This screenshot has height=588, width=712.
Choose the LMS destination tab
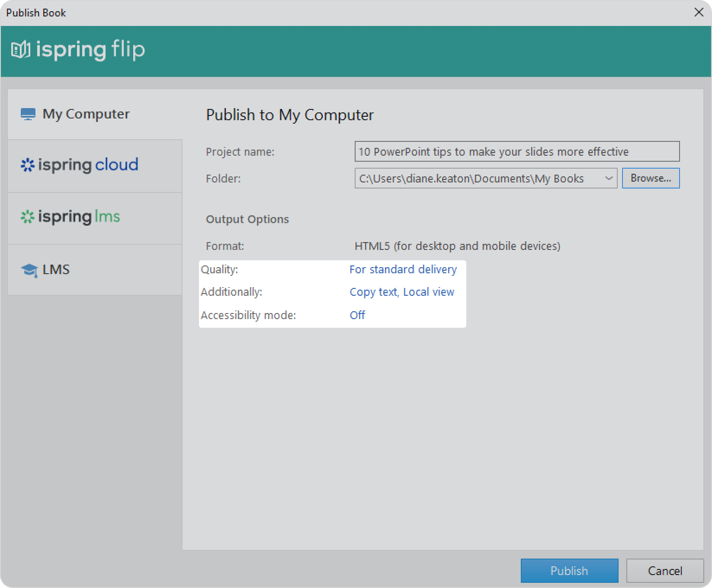point(95,270)
